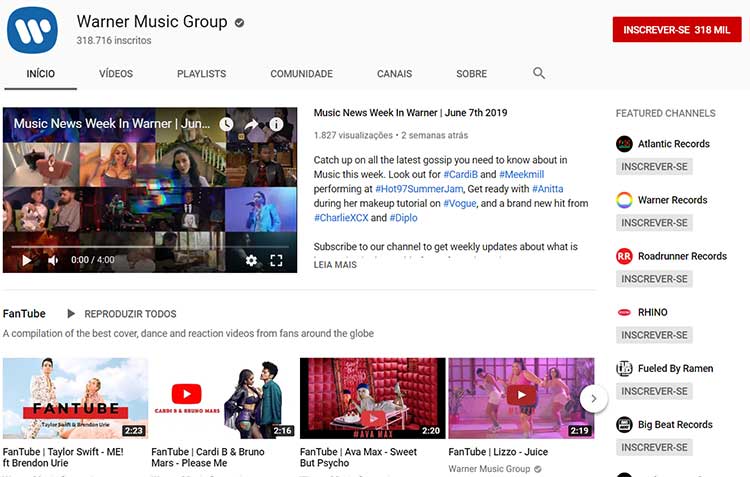Click the Roadrunner Records channel name
Screen dimensions: 750x477
pos(682,256)
